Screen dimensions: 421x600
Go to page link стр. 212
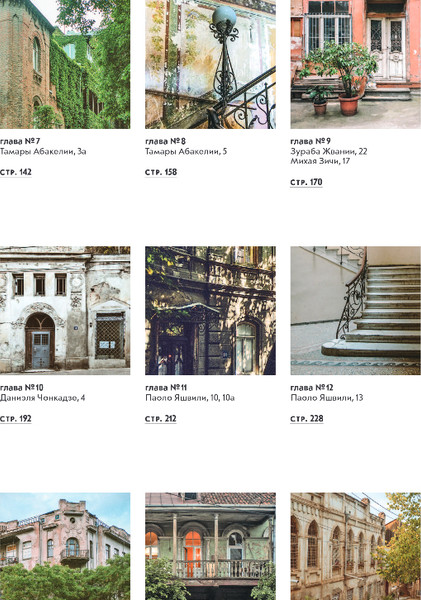coord(161,419)
